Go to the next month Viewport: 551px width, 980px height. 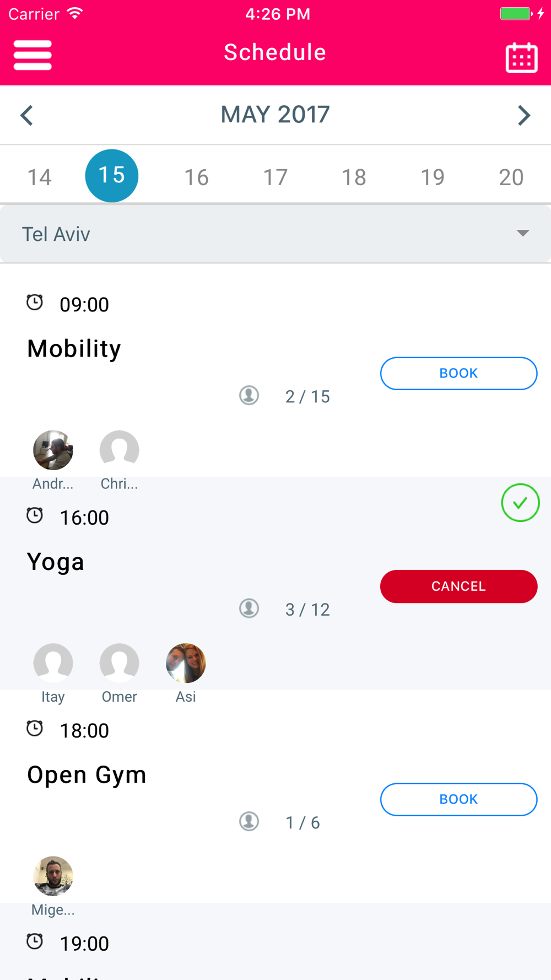click(524, 115)
